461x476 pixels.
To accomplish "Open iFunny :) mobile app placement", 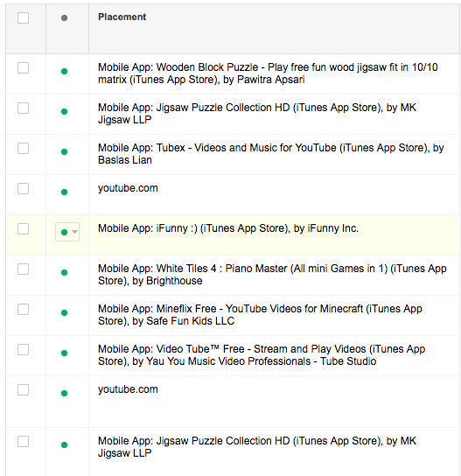I will (x=228, y=228).
